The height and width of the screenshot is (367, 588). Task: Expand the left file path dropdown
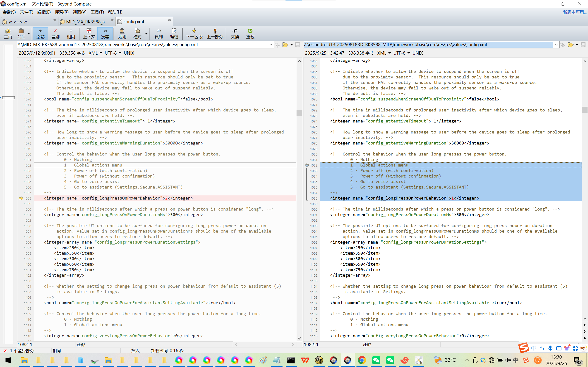(271, 45)
